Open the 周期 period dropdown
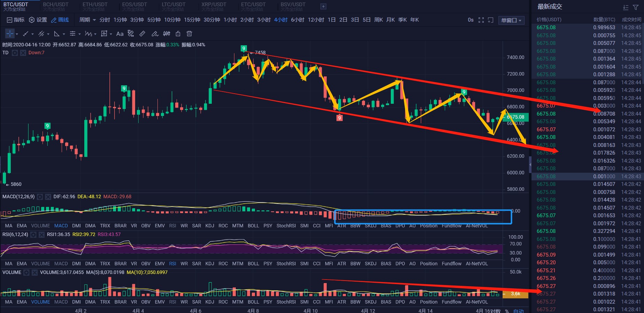Image resolution: width=644 pixels, height=313 pixels. pos(87,20)
